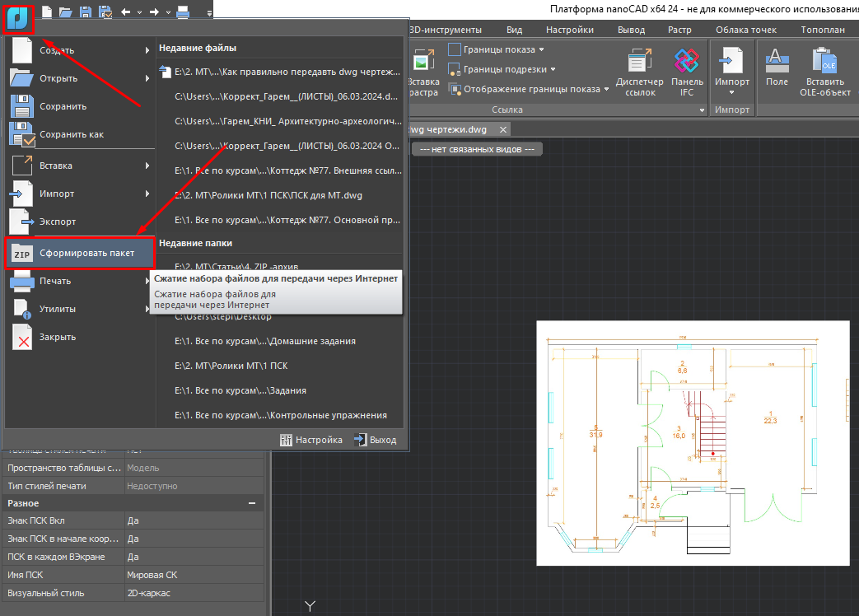Click Вставить OLE-объект in ribbon
Image resolution: width=859 pixels, height=616 pixels.
[824, 72]
